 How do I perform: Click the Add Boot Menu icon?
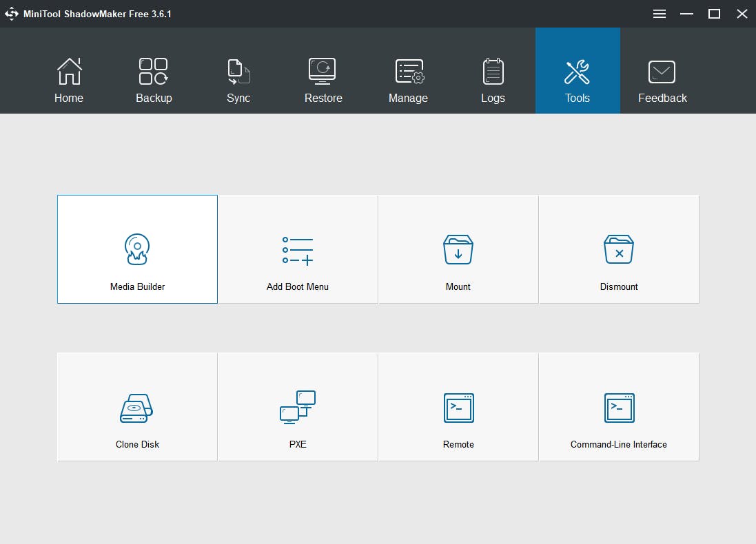[298, 251]
